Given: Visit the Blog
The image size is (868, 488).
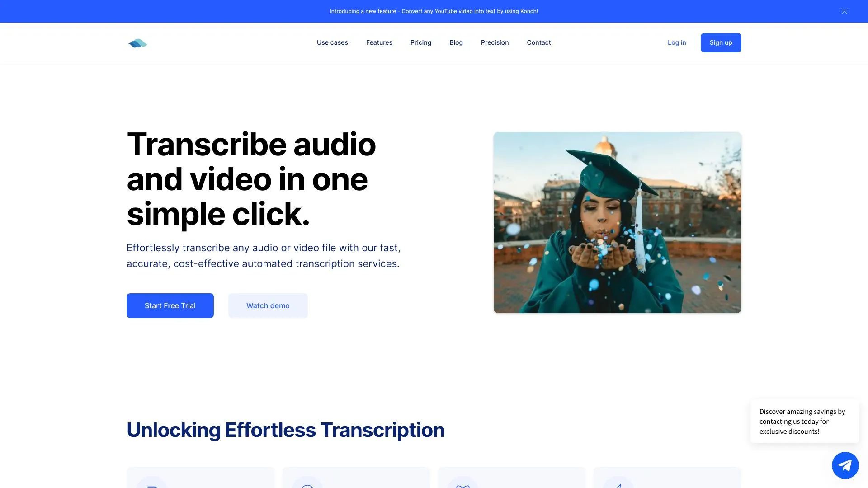Looking at the screenshot, I should [x=456, y=42].
